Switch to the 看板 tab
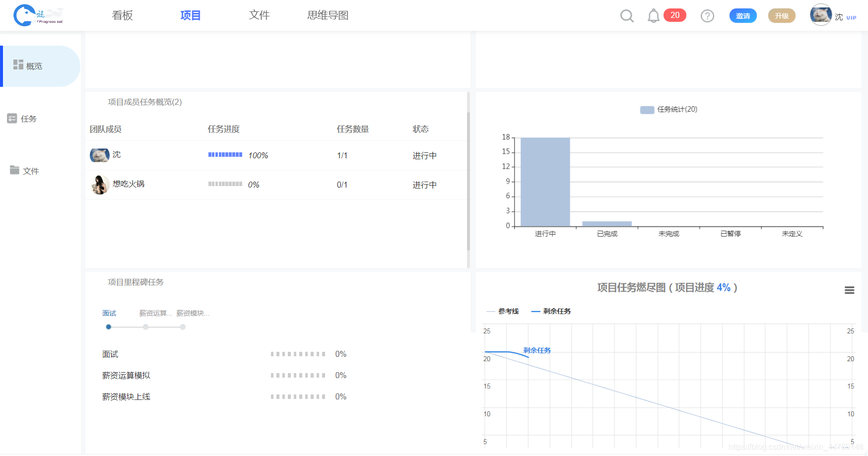This screenshot has height=456, width=868. [x=122, y=15]
